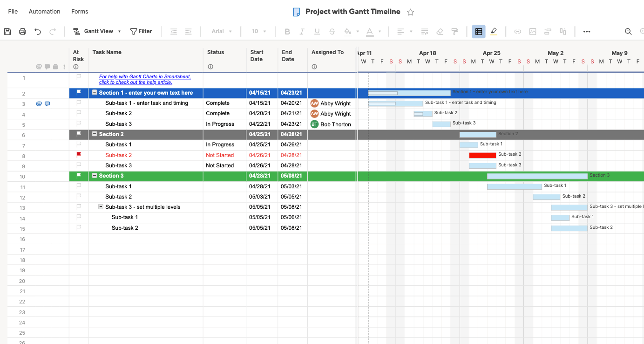Click the Print icon

pyautogui.click(x=22, y=32)
